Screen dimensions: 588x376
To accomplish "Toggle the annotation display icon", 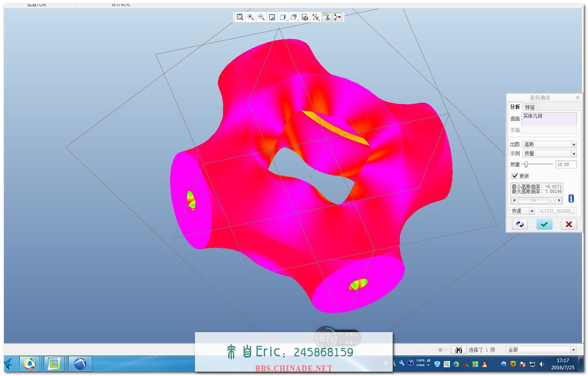I will [x=326, y=17].
